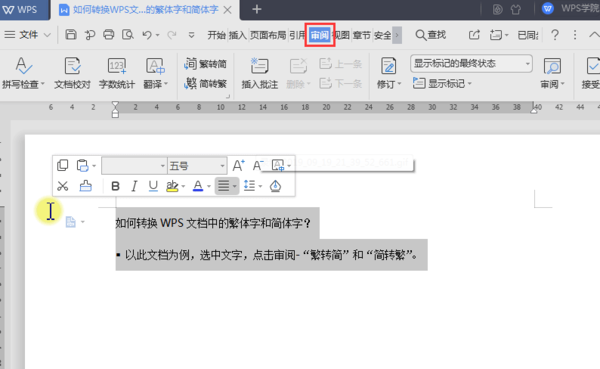Convert text with 繁转简 button
Image resolution: width=600 pixels, height=369 pixels.
[x=205, y=64]
